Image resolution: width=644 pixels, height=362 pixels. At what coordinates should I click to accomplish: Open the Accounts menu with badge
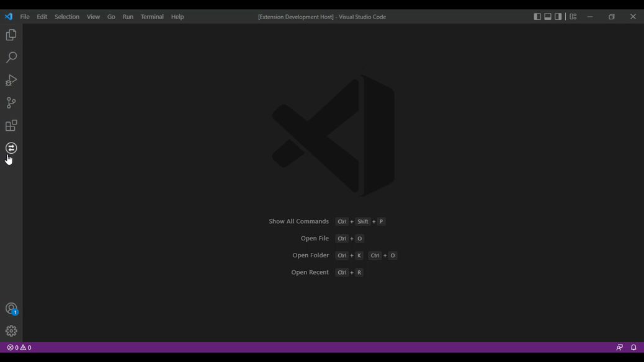point(11,309)
